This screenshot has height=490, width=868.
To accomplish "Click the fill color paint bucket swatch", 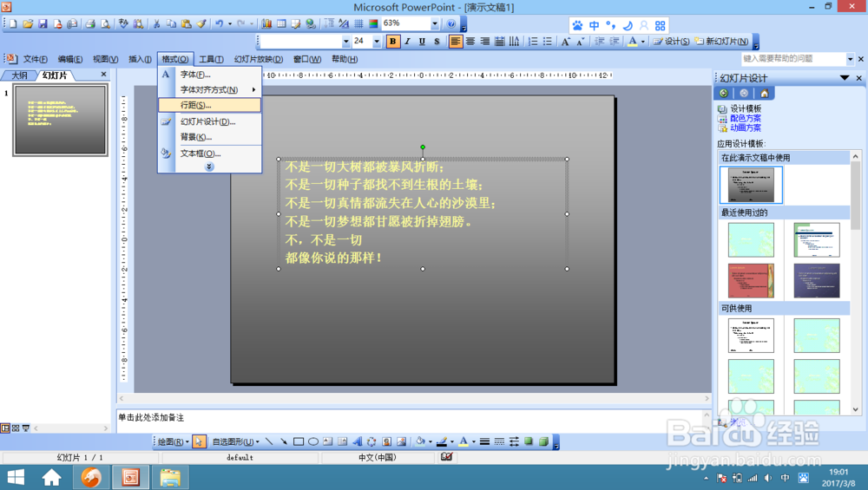I will point(421,441).
